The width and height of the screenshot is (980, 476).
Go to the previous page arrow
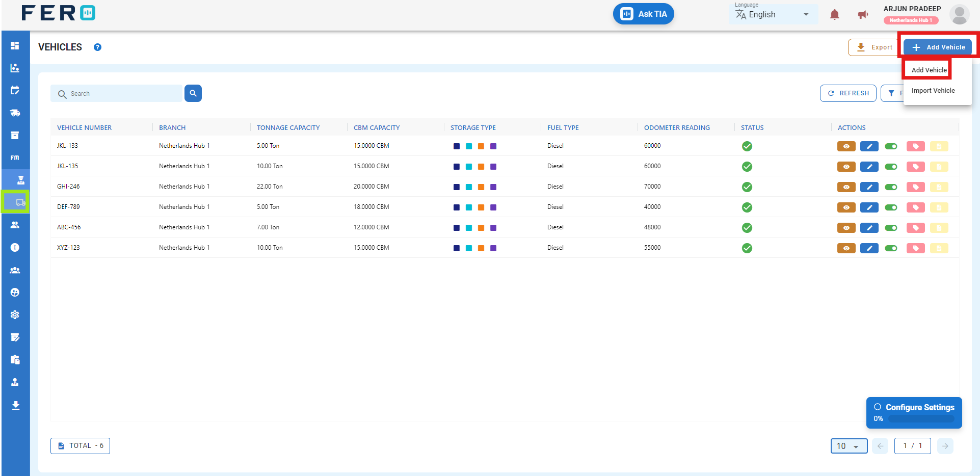880,446
